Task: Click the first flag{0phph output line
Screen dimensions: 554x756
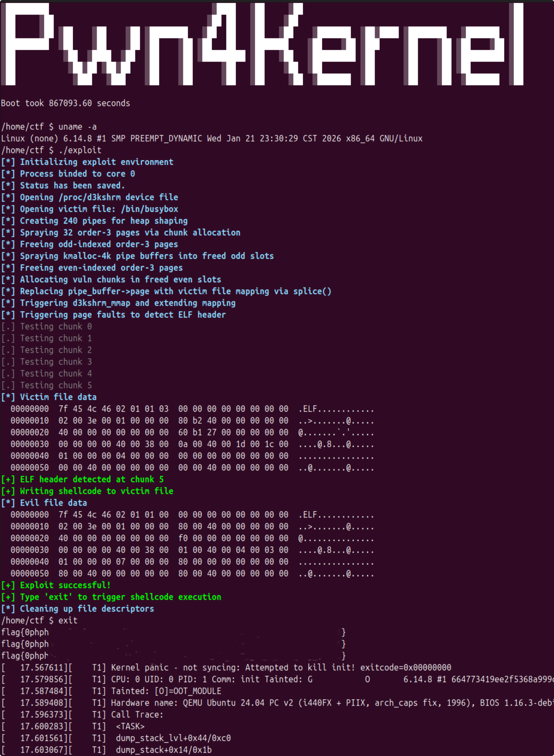Action: pos(25,632)
